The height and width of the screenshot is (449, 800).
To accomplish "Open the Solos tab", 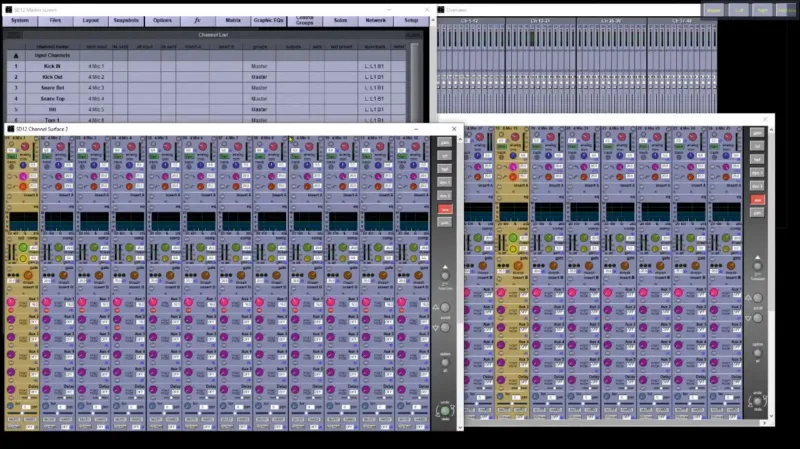I will pyautogui.click(x=340, y=20).
